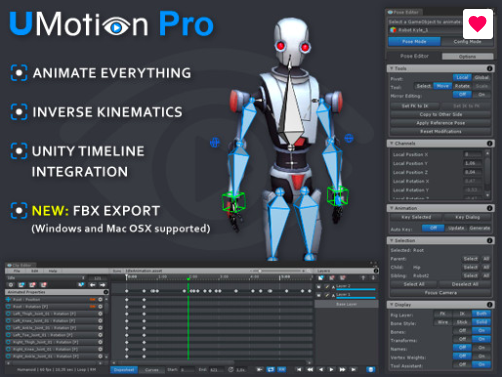
Task: Jump to first frame playback icon
Action: (x=299, y=369)
